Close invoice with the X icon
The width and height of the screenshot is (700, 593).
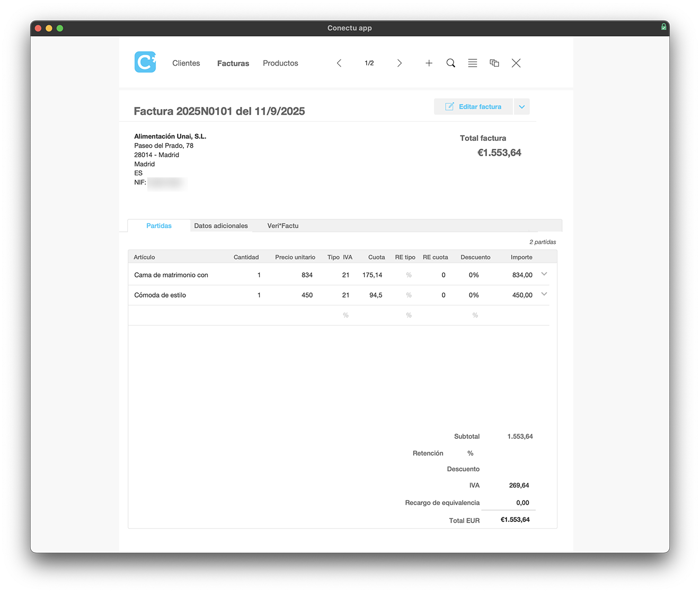pos(516,63)
